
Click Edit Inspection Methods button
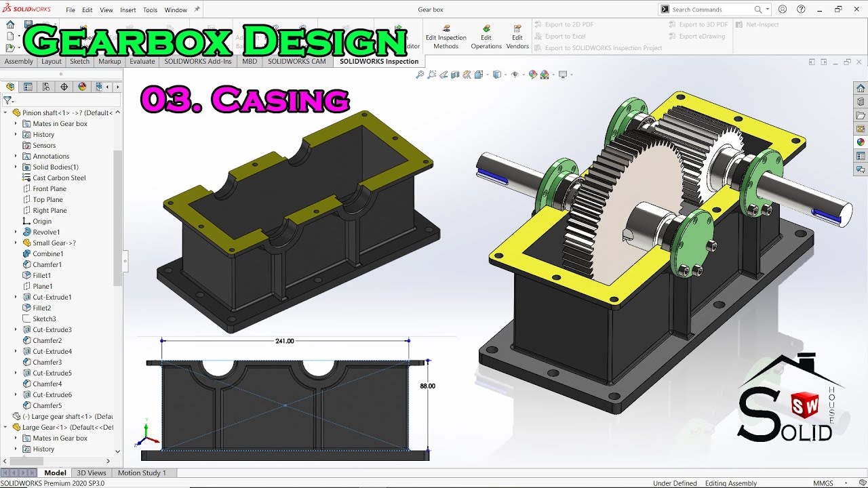click(x=446, y=37)
